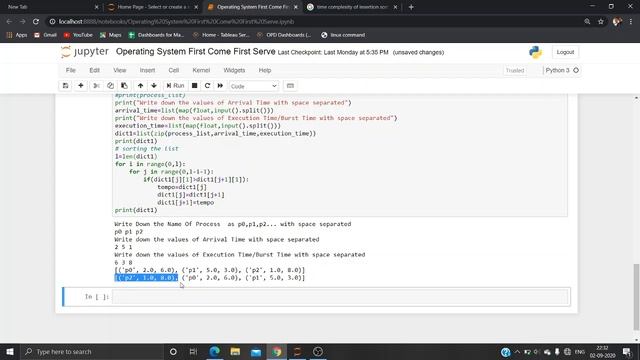The height and width of the screenshot is (360, 640).
Task: Open Mail app from taskbar
Action: pos(256,351)
